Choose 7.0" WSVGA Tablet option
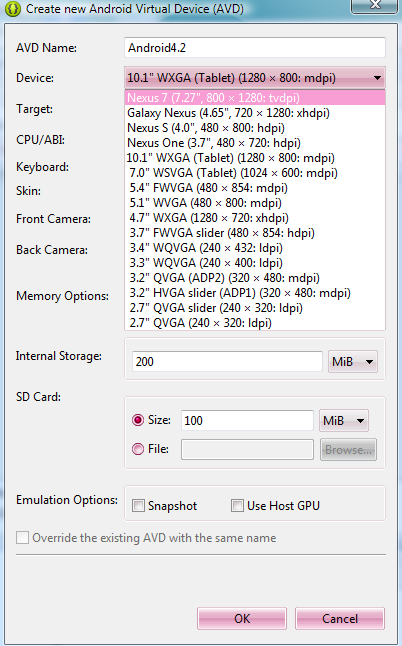402x646 pixels. 255,173
